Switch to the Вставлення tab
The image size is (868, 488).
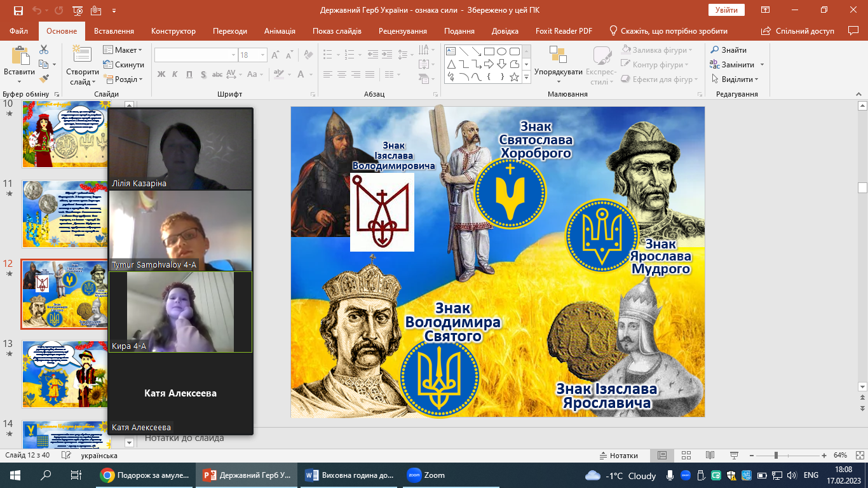point(114,31)
